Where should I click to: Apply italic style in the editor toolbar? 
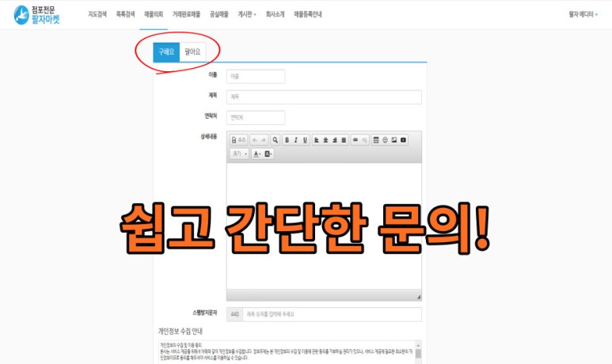pos(296,140)
